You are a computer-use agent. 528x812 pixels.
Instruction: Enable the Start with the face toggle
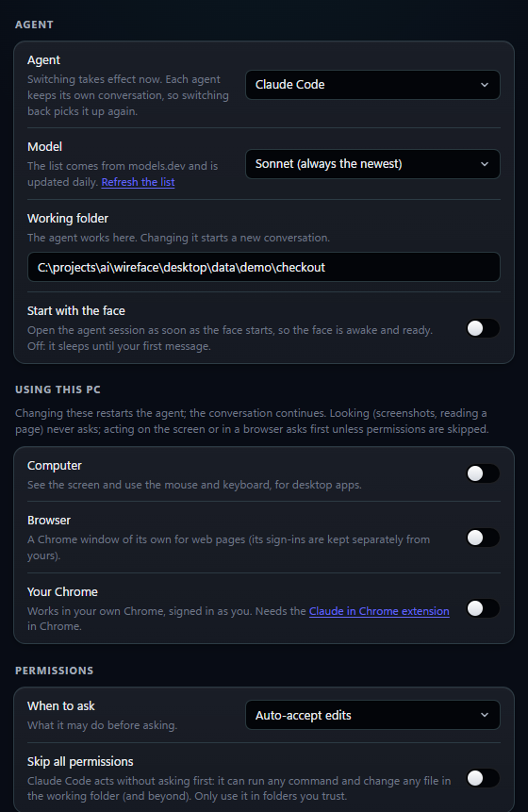(483, 328)
